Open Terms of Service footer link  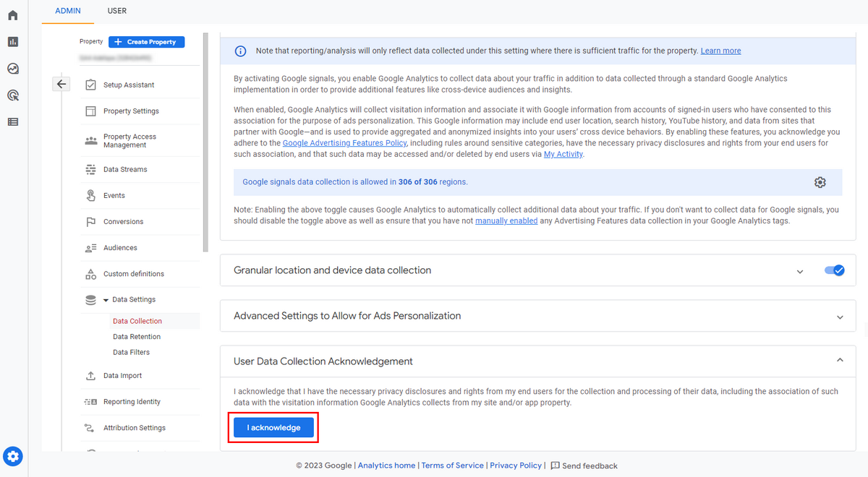(x=453, y=465)
